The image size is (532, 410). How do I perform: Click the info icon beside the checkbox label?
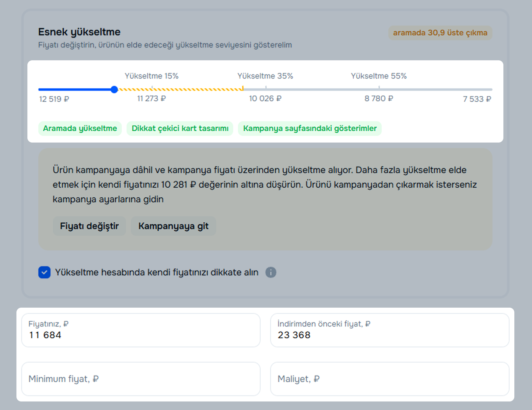[271, 272]
